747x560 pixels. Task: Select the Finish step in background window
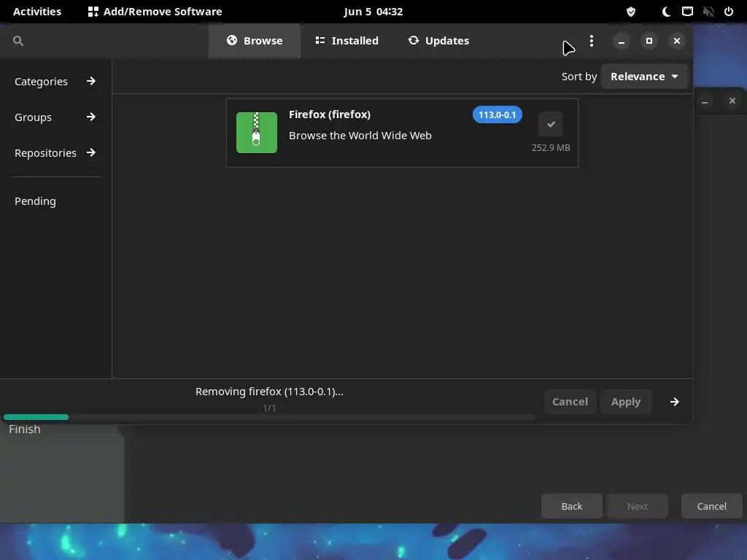tap(25, 429)
